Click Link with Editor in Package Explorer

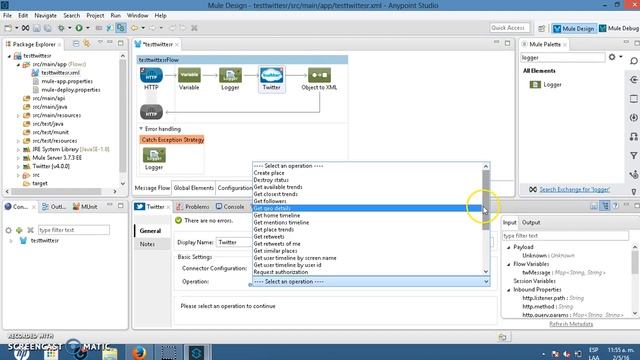[x=87, y=44]
